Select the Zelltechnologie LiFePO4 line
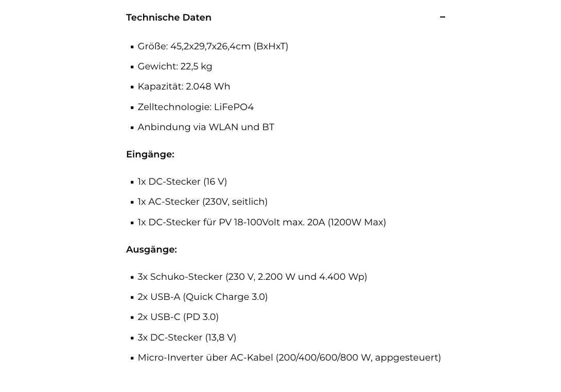Viewport: 561px width, 392px height. point(196,107)
